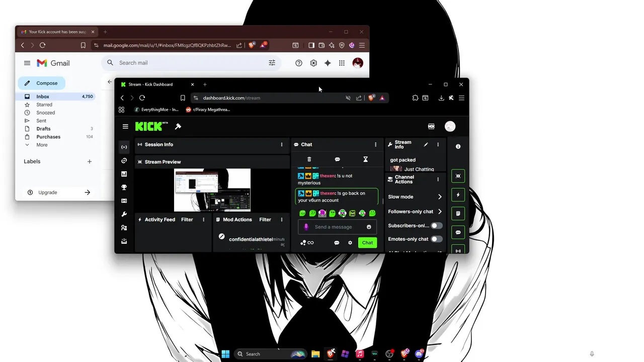The width and height of the screenshot is (644, 362).
Task: Click Filter in Mod Actions panel
Action: [265, 220]
